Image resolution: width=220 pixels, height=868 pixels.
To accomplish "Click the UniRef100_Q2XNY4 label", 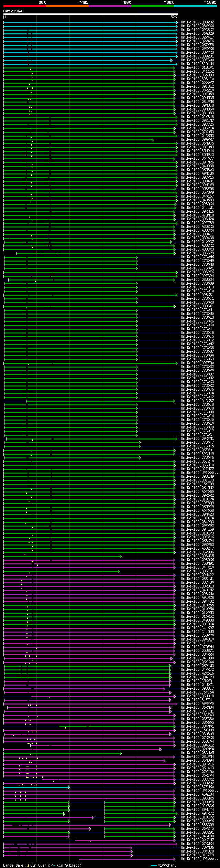I will coord(197,749).
